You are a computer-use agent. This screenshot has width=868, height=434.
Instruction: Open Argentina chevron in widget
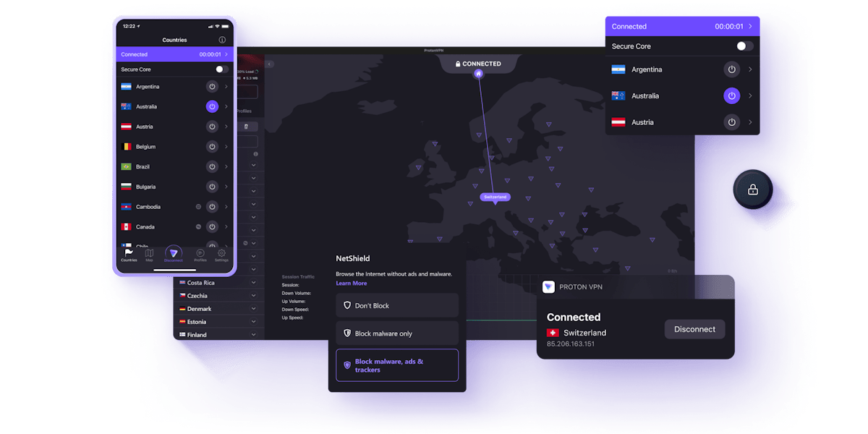750,69
